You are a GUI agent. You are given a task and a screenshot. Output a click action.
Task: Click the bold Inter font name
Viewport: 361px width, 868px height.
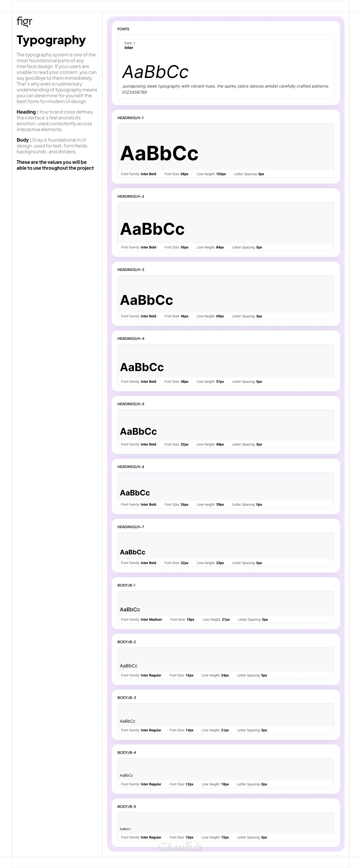click(x=129, y=48)
